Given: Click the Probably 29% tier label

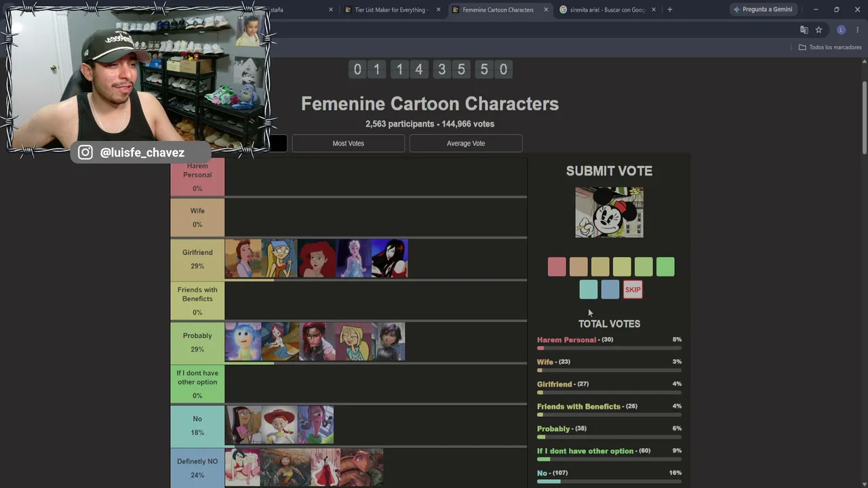Looking at the screenshot, I should (197, 342).
